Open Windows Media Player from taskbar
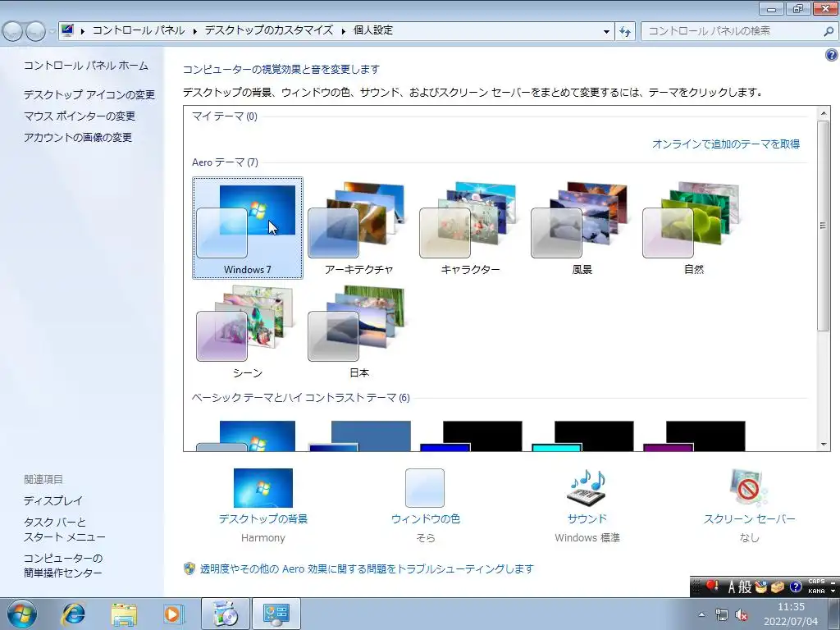Viewport: 840px width, 630px height. [174, 614]
